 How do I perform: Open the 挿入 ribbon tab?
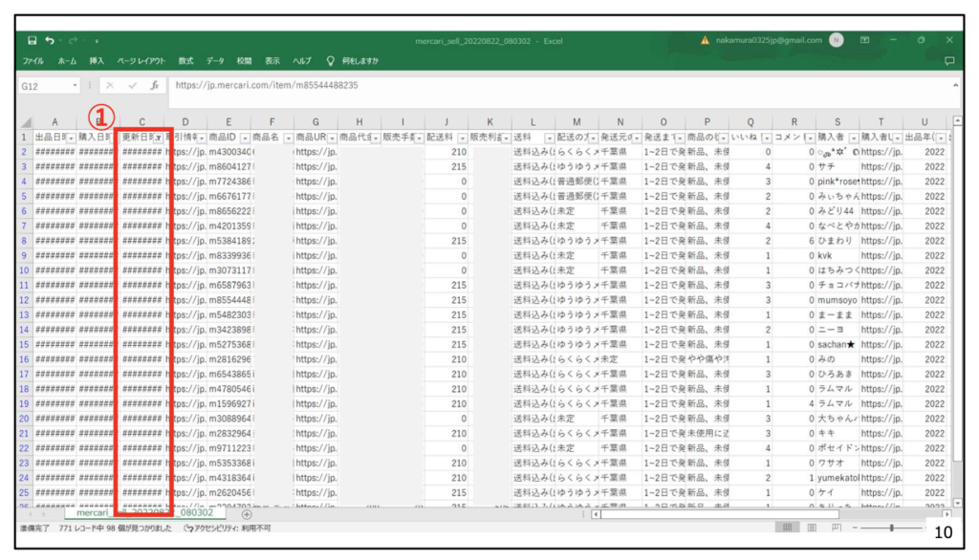(97, 61)
